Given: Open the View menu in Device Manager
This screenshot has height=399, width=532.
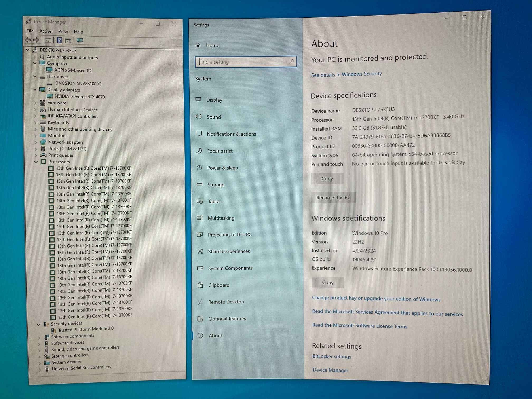Looking at the screenshot, I should (63, 31).
